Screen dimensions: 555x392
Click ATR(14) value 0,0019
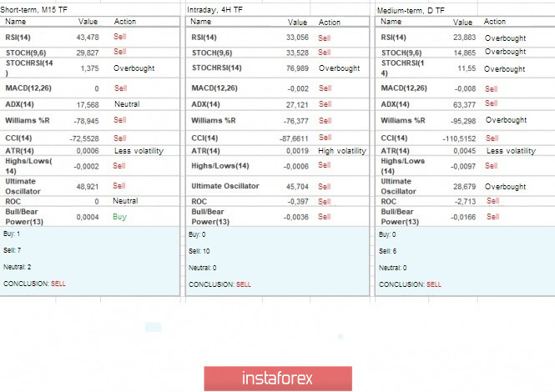point(297,151)
